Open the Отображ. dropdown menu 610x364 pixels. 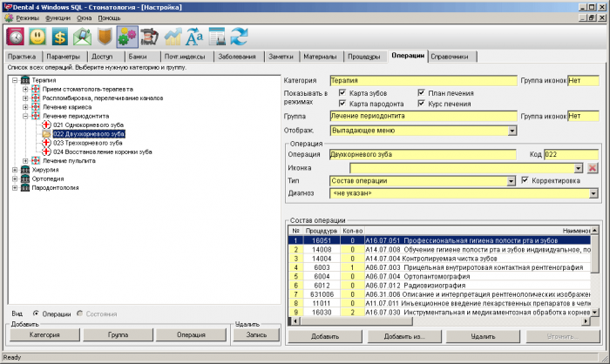(512, 131)
